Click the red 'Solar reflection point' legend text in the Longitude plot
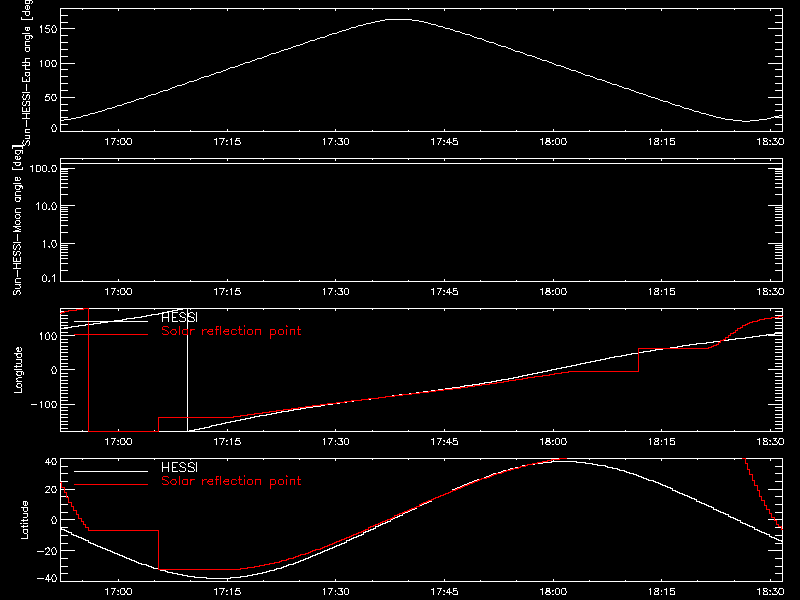 click(x=231, y=331)
